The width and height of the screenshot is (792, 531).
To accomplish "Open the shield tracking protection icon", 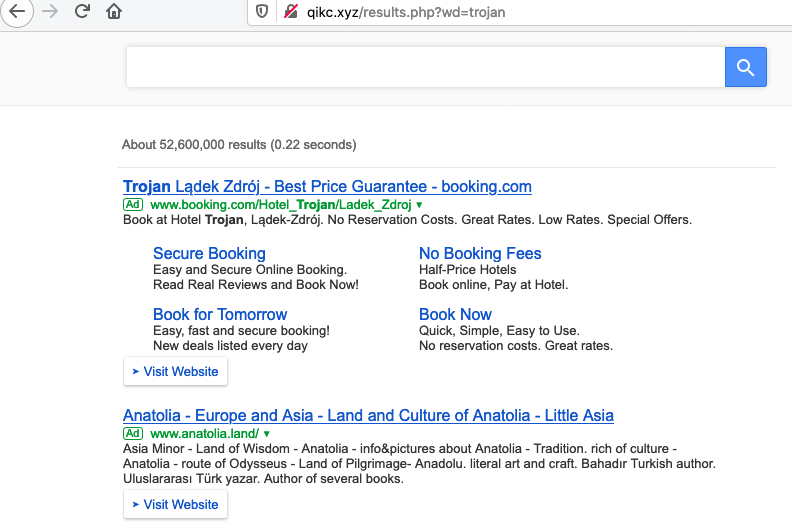I will coord(262,12).
